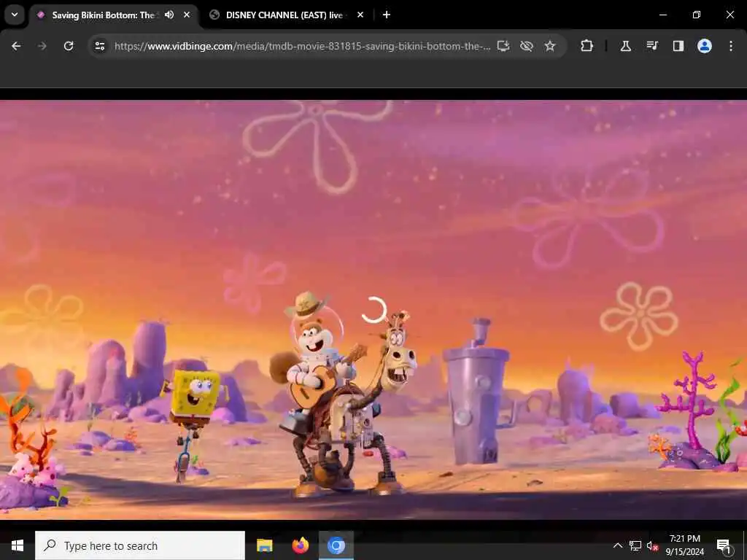Screen dimensions: 747x560
Task: Open the network status tray icon
Action: 635,545
